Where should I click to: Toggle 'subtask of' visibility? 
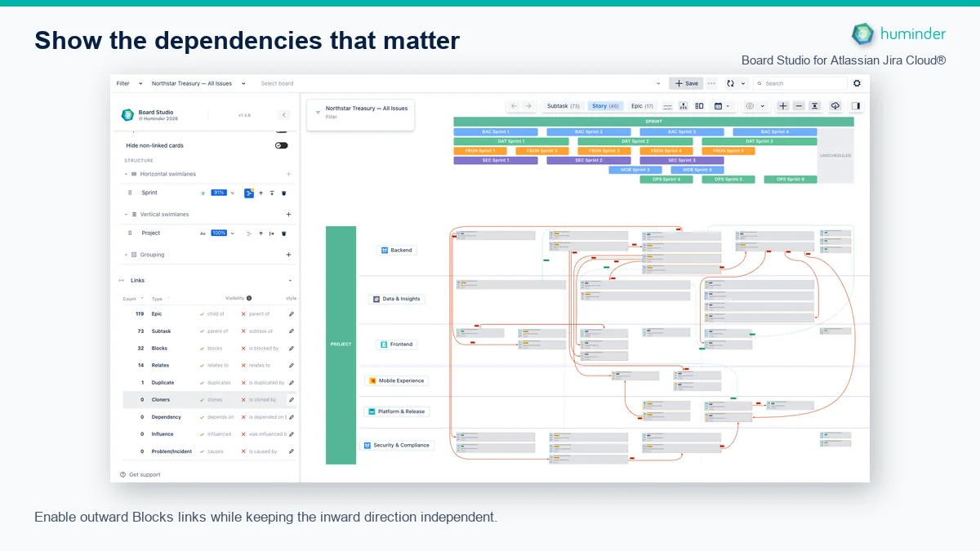pyautogui.click(x=243, y=331)
